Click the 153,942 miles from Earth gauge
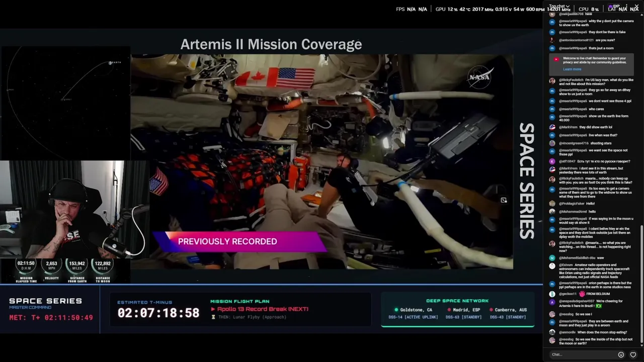644x362 pixels. 77,270
